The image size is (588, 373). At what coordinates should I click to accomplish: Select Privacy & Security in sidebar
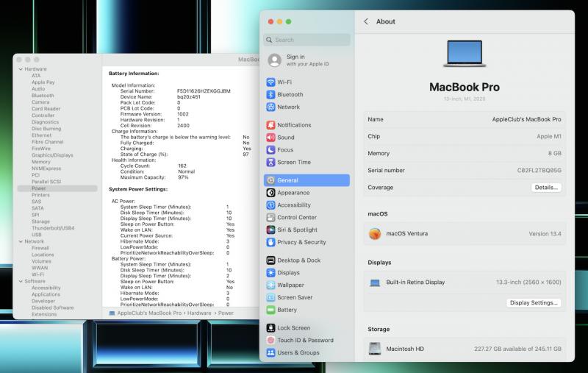tap(301, 242)
